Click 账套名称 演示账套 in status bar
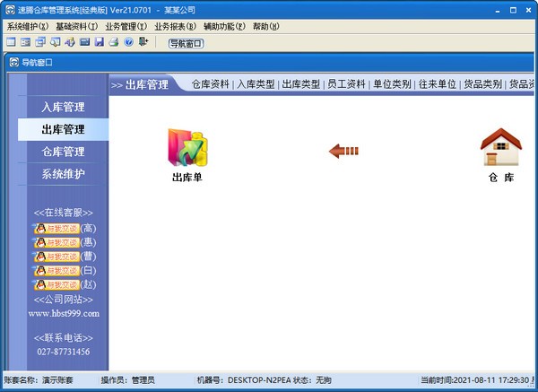538x392 pixels. tap(39, 380)
